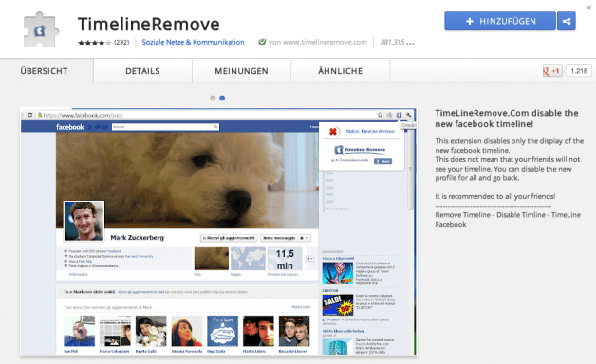Switch to the DETAILS tab
This screenshot has height=364, width=596.
(x=142, y=71)
